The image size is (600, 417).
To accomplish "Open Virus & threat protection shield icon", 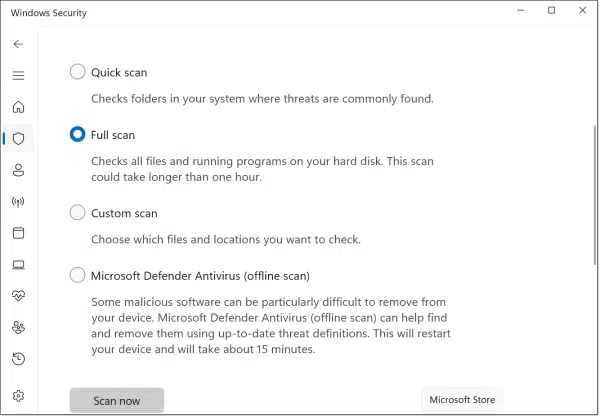I will pyautogui.click(x=18, y=138).
